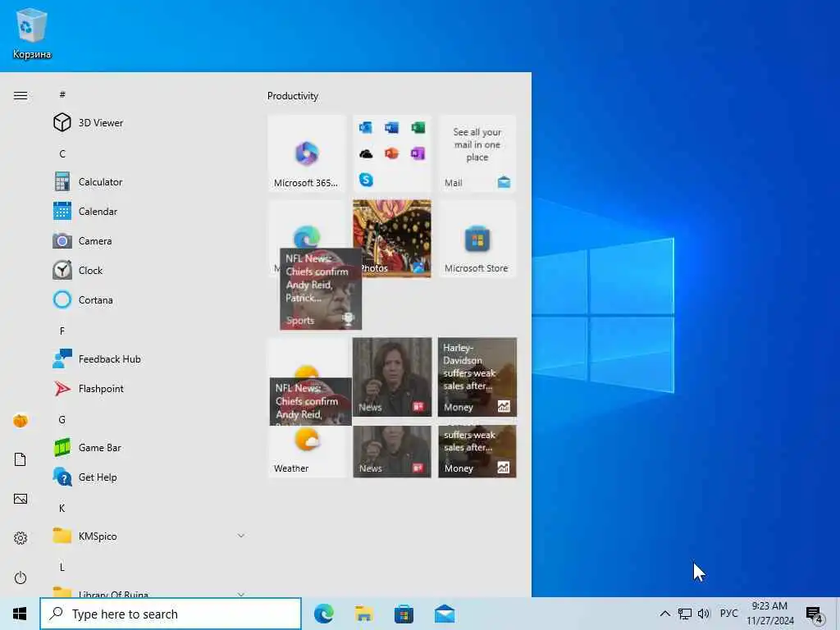Jump to letter F section header
Screen dimensions: 840x630
(62, 331)
